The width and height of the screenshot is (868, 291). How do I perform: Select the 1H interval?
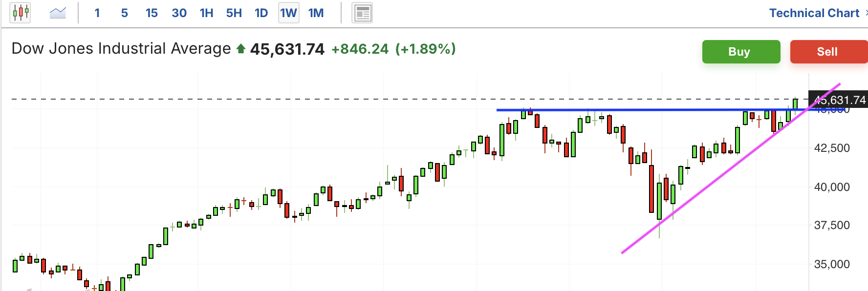tap(207, 13)
